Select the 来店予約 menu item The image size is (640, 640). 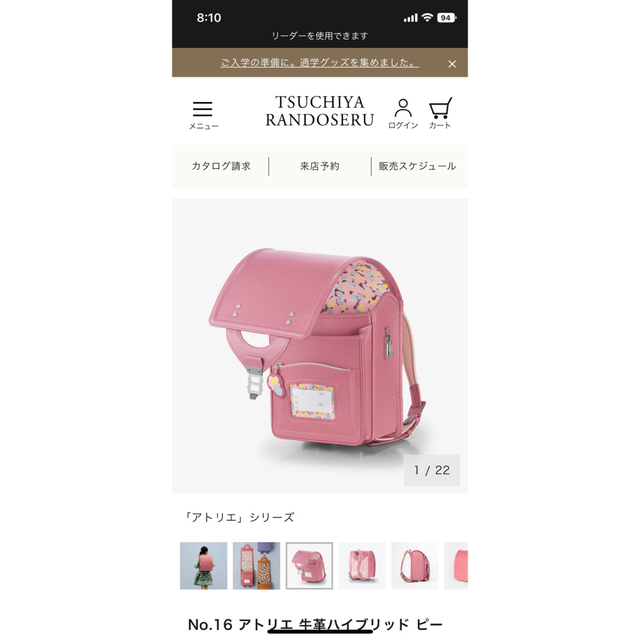(x=320, y=166)
